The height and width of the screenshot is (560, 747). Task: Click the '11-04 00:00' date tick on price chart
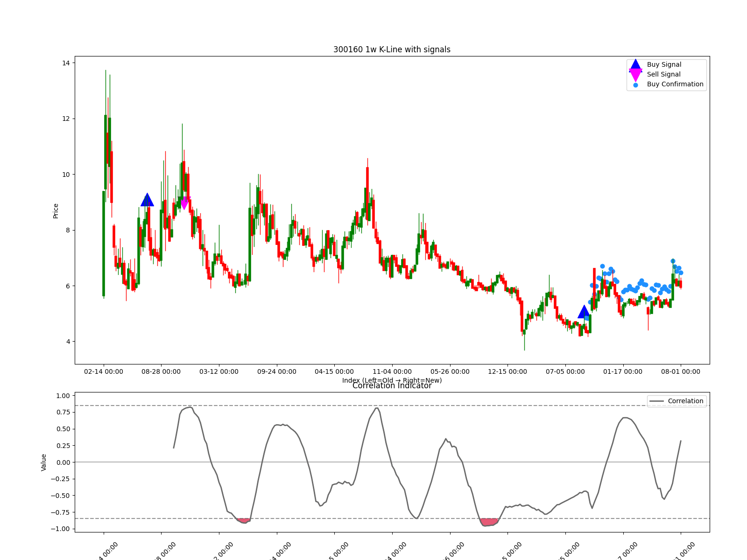pos(392,372)
